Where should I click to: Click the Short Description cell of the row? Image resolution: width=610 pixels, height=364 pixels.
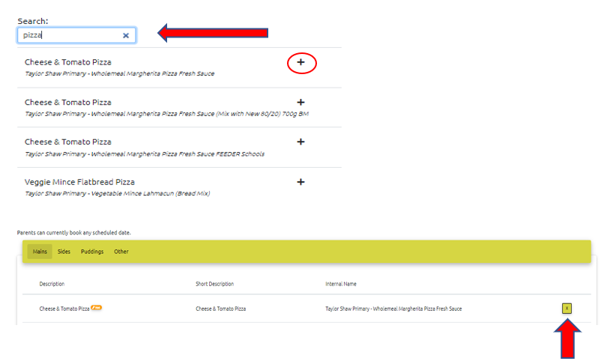pos(220,309)
